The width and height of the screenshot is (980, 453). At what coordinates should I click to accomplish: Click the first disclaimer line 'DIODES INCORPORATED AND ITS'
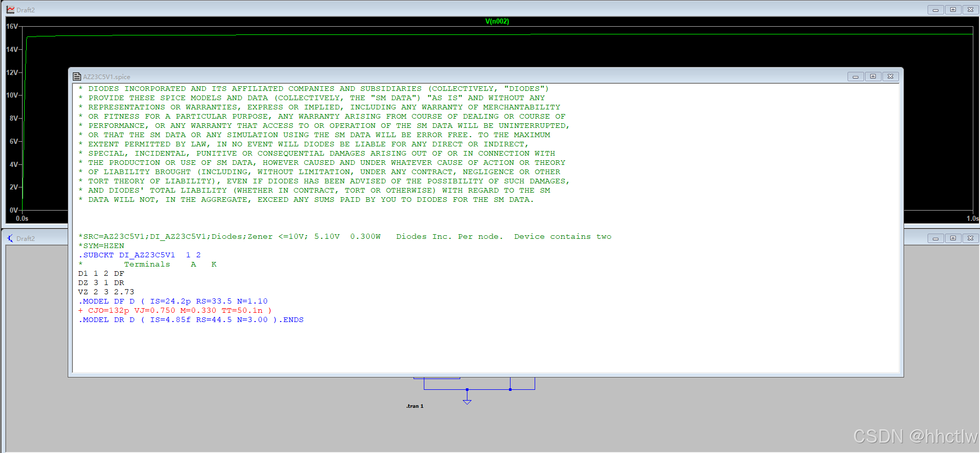tap(313, 89)
